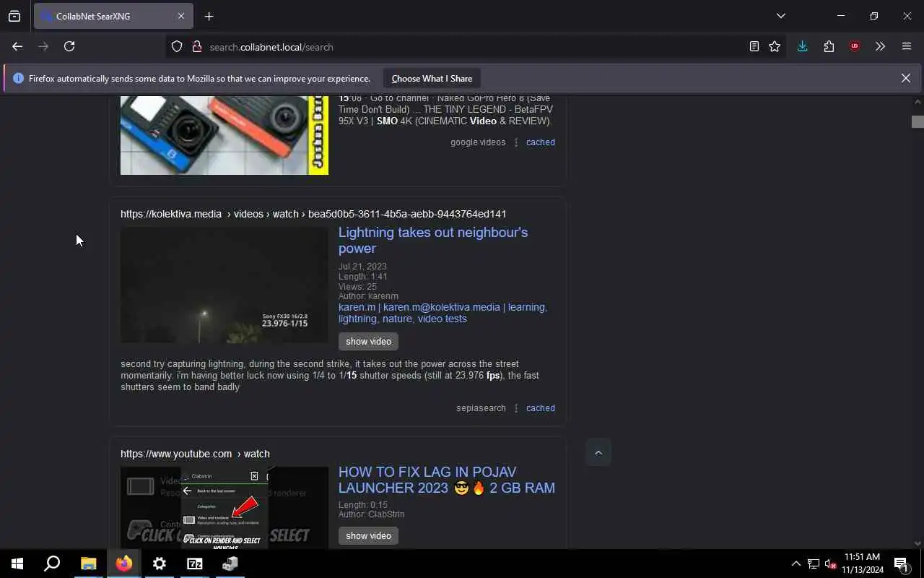Open Windows taskbar search
Image resolution: width=924 pixels, height=578 pixels.
(52, 564)
